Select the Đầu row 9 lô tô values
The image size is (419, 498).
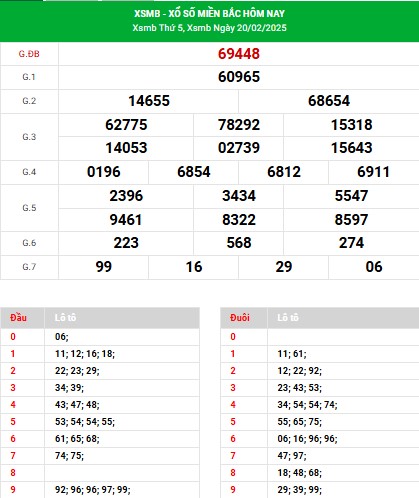pyautogui.click(x=93, y=490)
